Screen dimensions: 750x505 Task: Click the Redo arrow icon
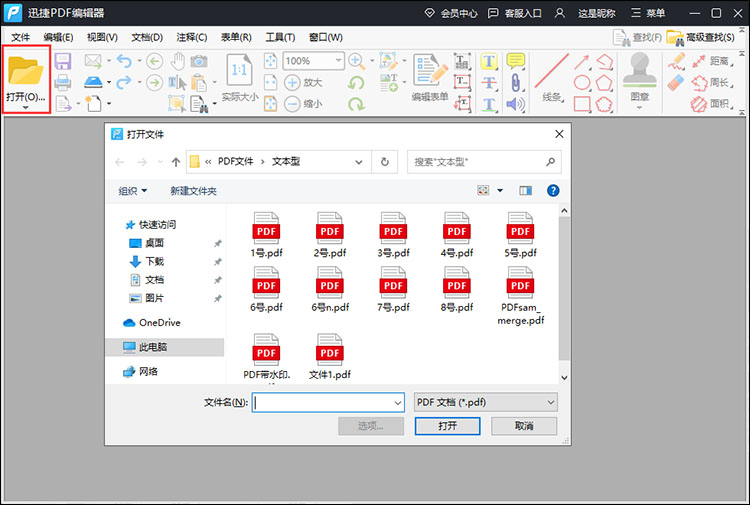coord(124,82)
